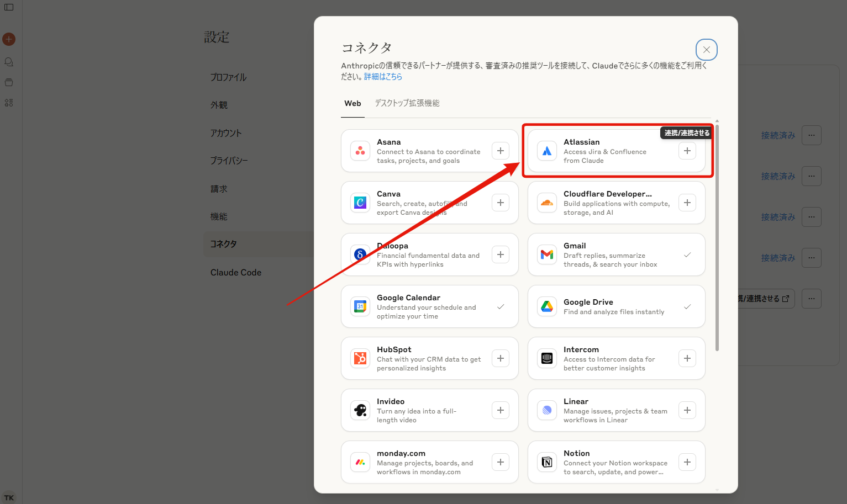Open 機能 settings section
The image size is (847, 504).
(219, 216)
